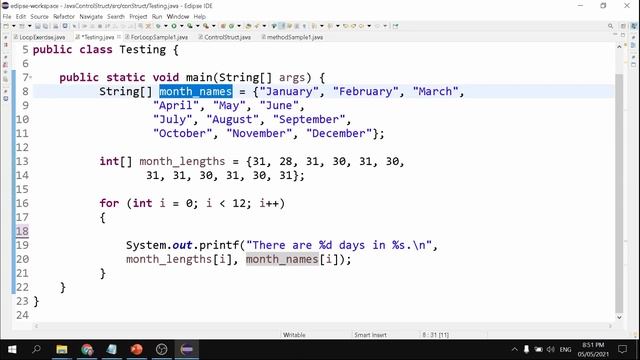Image resolution: width=640 pixels, height=360 pixels.
Task: Minimize the editor area
Action: point(615,35)
